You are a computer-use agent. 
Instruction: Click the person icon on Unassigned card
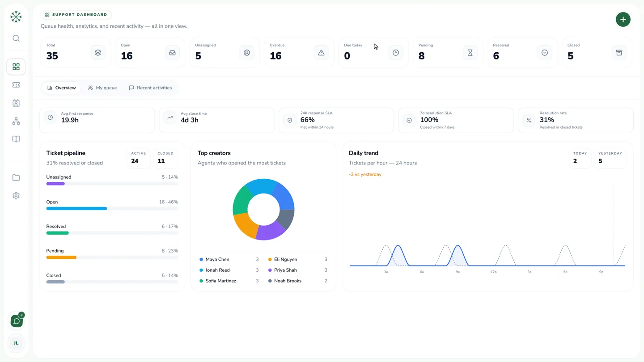click(x=247, y=53)
